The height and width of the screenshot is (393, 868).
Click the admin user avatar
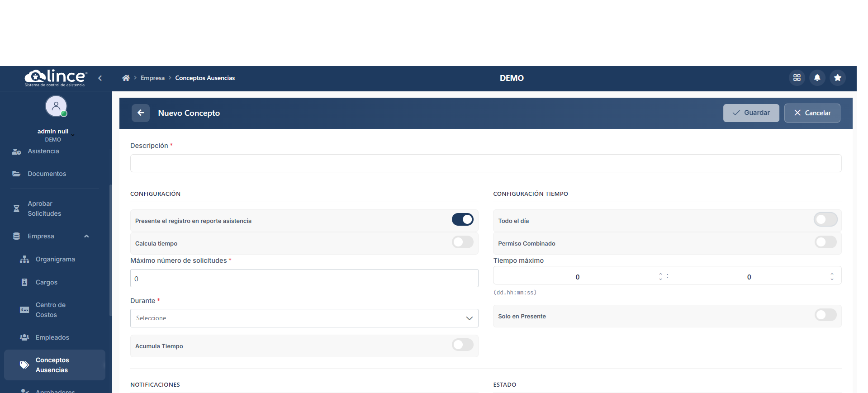click(56, 107)
